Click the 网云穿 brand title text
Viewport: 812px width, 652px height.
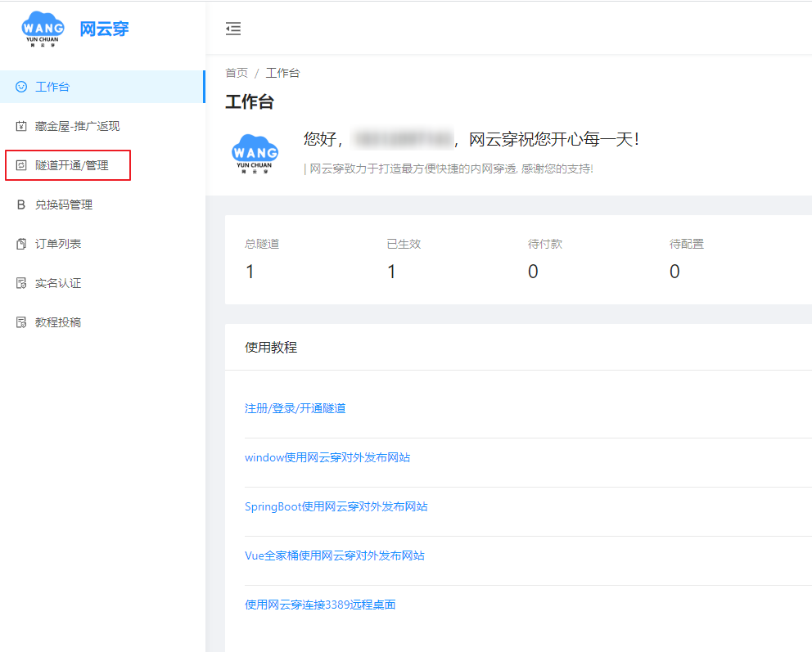tap(104, 29)
